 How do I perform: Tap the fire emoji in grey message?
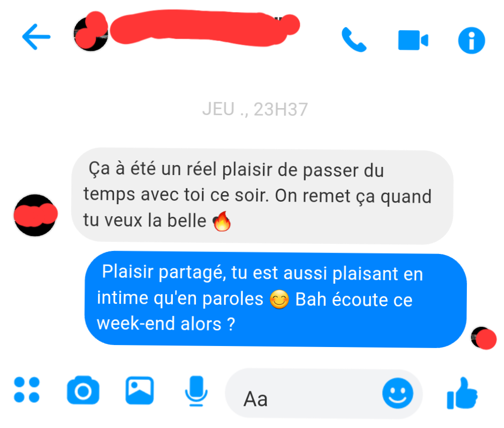(x=222, y=221)
